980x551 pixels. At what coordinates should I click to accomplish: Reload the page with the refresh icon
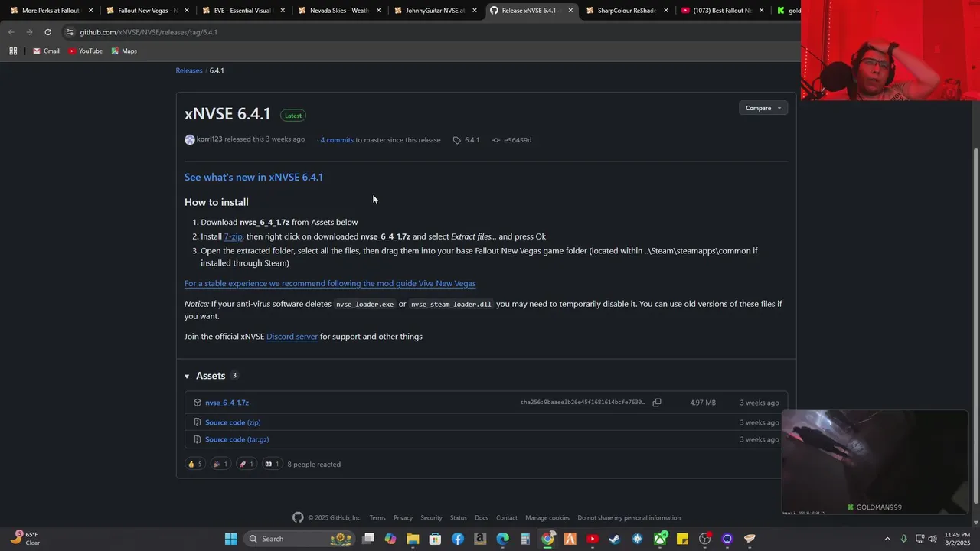[47, 32]
